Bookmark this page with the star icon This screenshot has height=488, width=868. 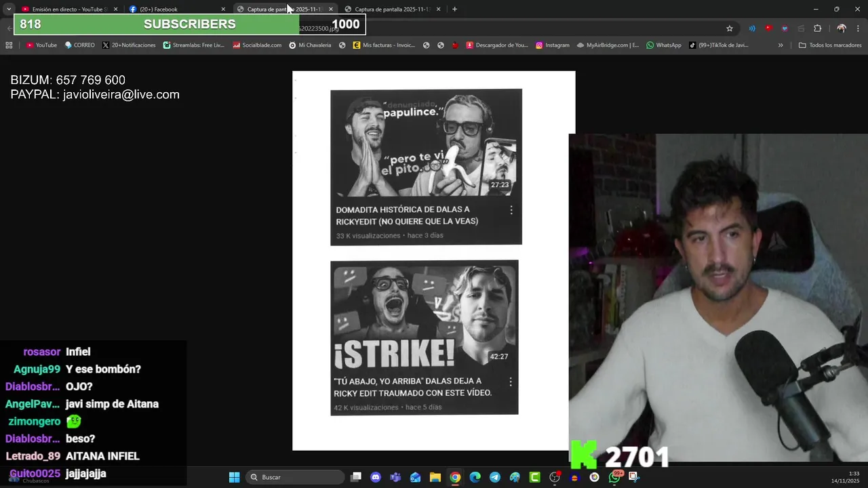[730, 28]
